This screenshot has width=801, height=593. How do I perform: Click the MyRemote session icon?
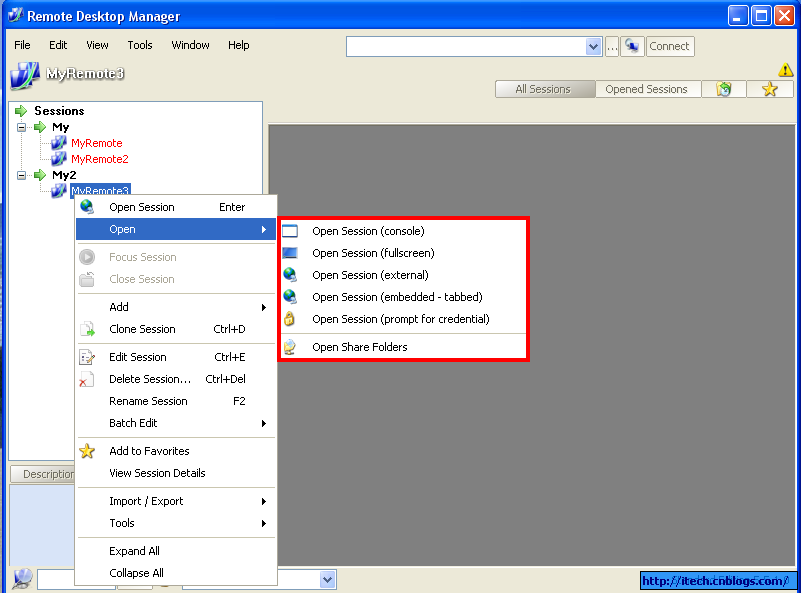[59, 143]
